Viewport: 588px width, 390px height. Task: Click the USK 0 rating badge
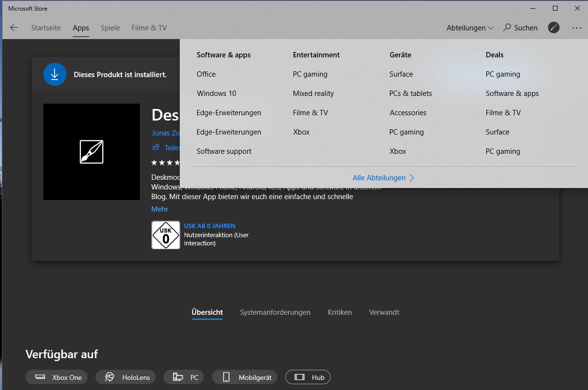(166, 235)
